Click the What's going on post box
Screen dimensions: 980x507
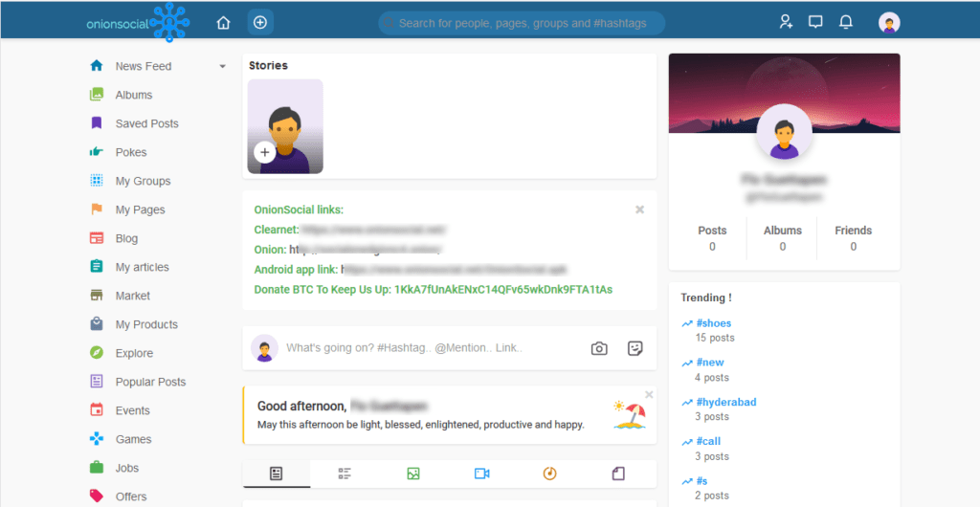(405, 348)
